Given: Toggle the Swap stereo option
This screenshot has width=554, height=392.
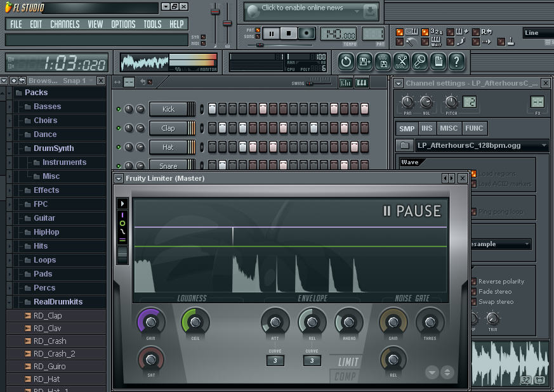Looking at the screenshot, I should [x=473, y=302].
